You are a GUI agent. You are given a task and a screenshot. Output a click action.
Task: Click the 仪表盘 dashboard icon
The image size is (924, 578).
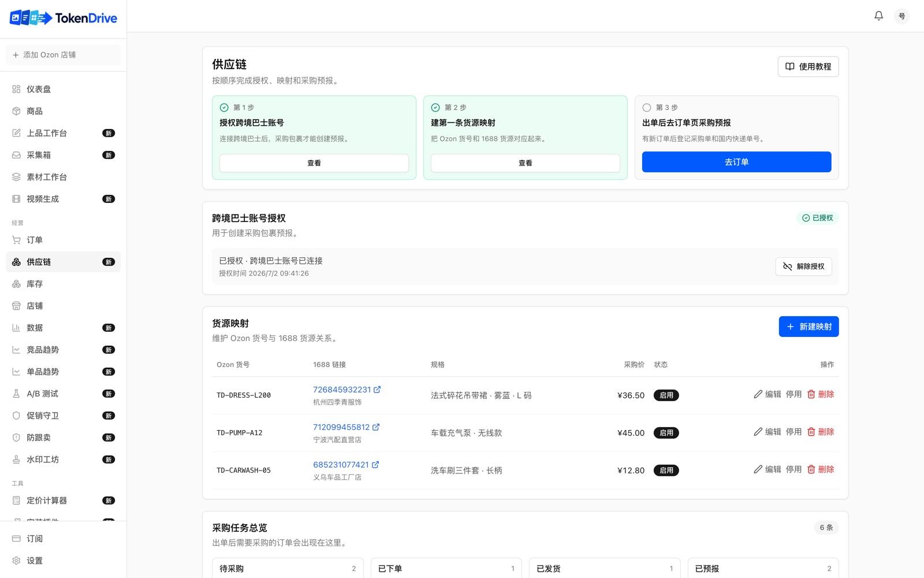pyautogui.click(x=16, y=89)
